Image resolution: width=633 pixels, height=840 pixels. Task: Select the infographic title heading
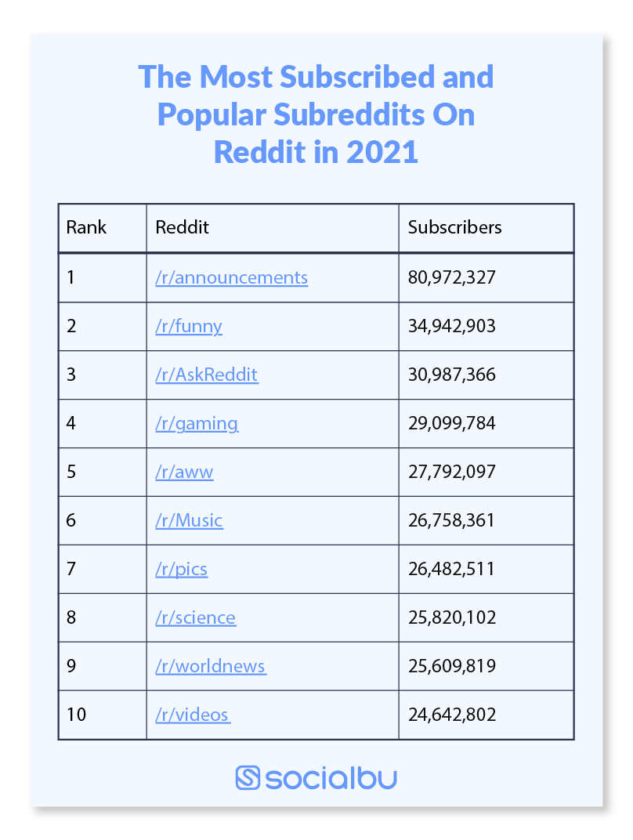[x=316, y=114]
